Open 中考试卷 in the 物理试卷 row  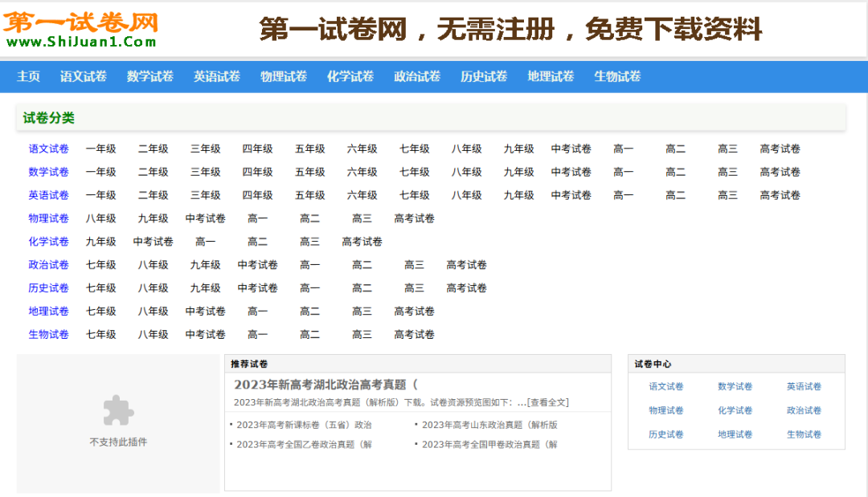(x=205, y=218)
